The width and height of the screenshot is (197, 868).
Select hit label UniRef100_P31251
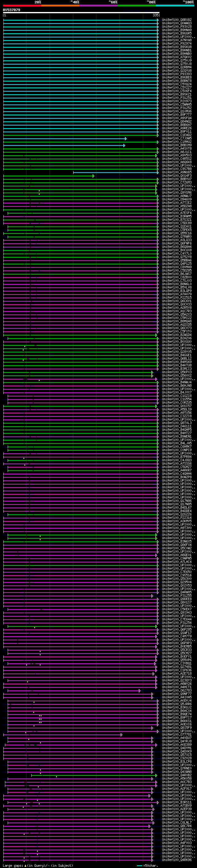[x=177, y=98]
